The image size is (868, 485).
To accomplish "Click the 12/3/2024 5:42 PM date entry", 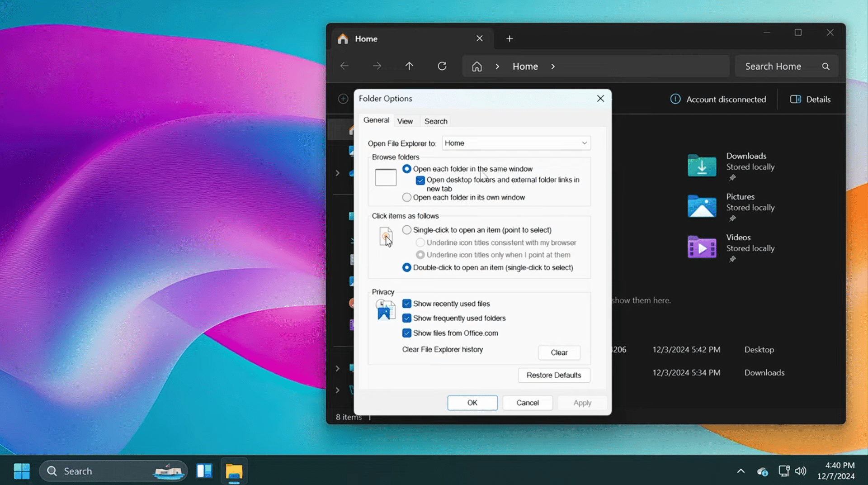I will (x=686, y=350).
